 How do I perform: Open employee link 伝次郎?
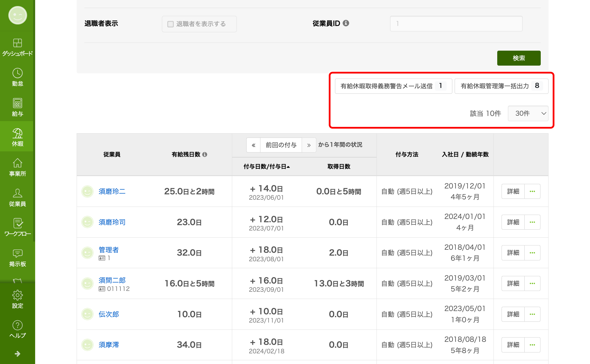(109, 314)
